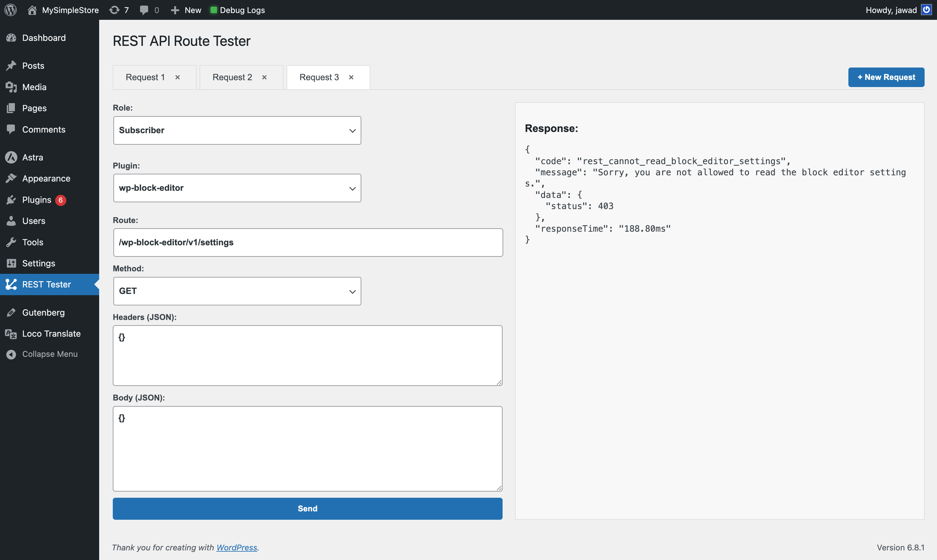
Task: Click the Plugins update badge 6
Action: pos(60,200)
